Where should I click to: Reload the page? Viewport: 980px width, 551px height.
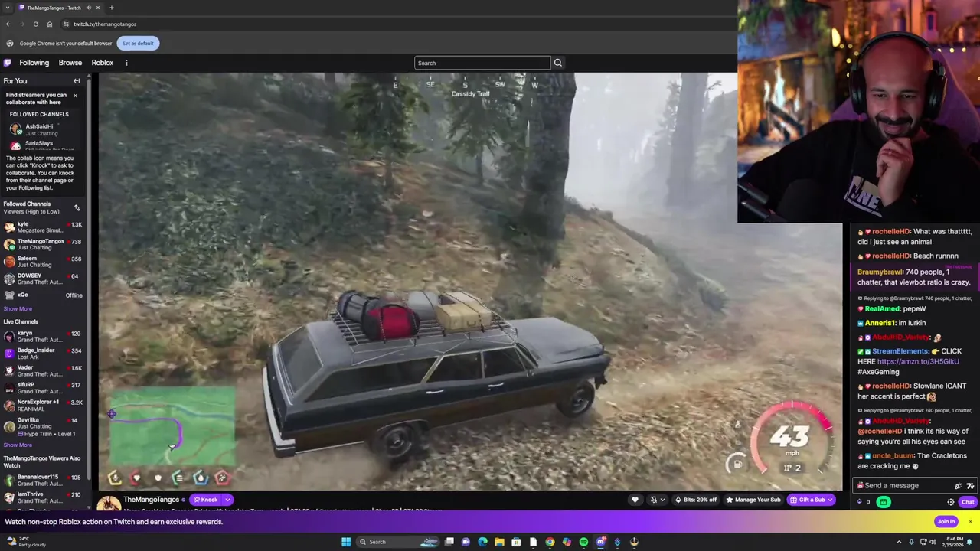point(35,24)
